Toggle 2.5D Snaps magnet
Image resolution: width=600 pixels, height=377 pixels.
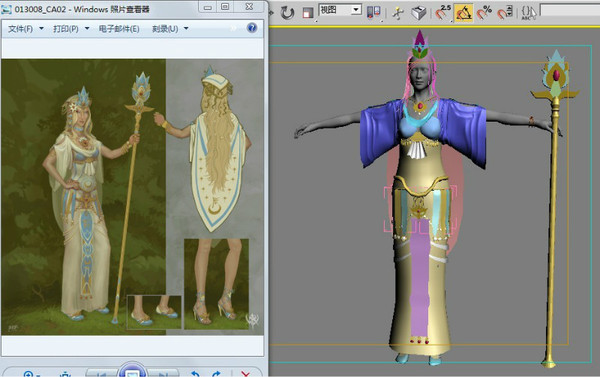[443, 13]
